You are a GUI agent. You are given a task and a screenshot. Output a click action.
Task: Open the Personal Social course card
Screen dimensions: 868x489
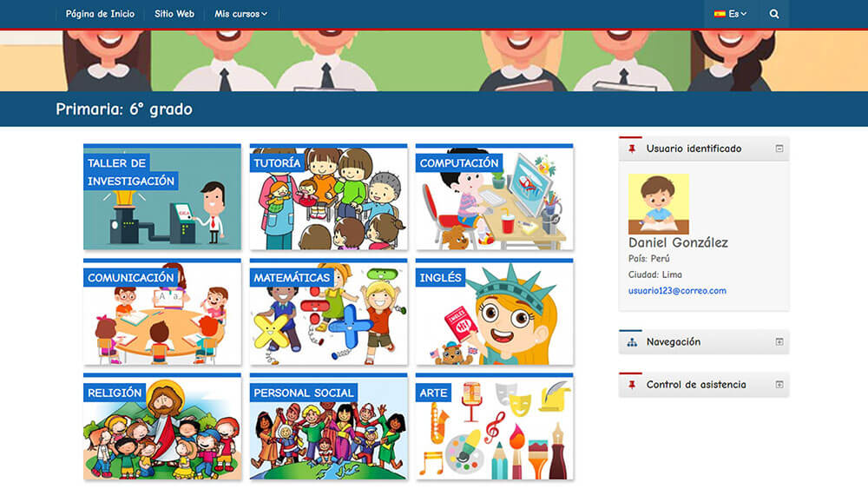click(x=328, y=426)
